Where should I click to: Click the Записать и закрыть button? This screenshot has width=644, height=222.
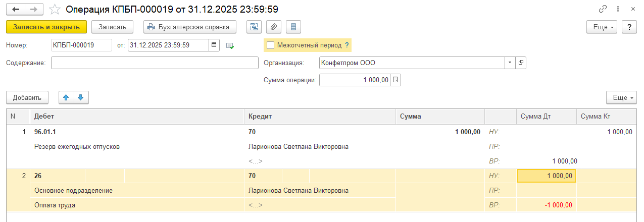tap(46, 27)
